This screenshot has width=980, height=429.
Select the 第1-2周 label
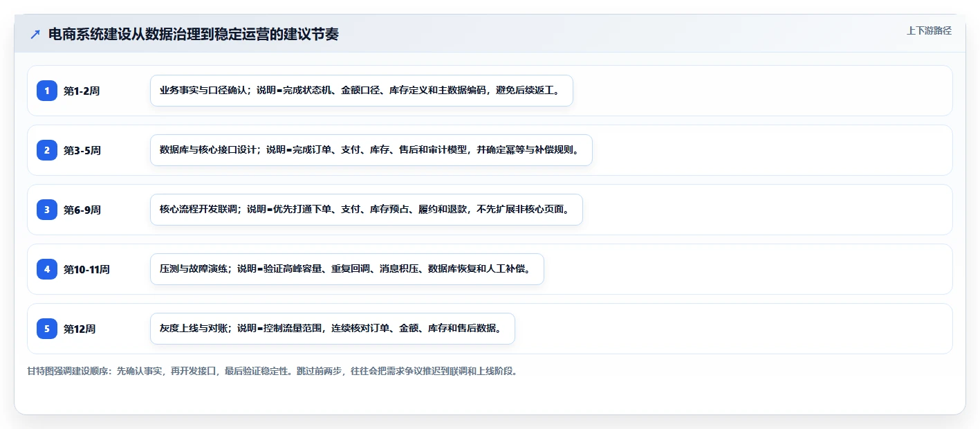pyautogui.click(x=82, y=91)
